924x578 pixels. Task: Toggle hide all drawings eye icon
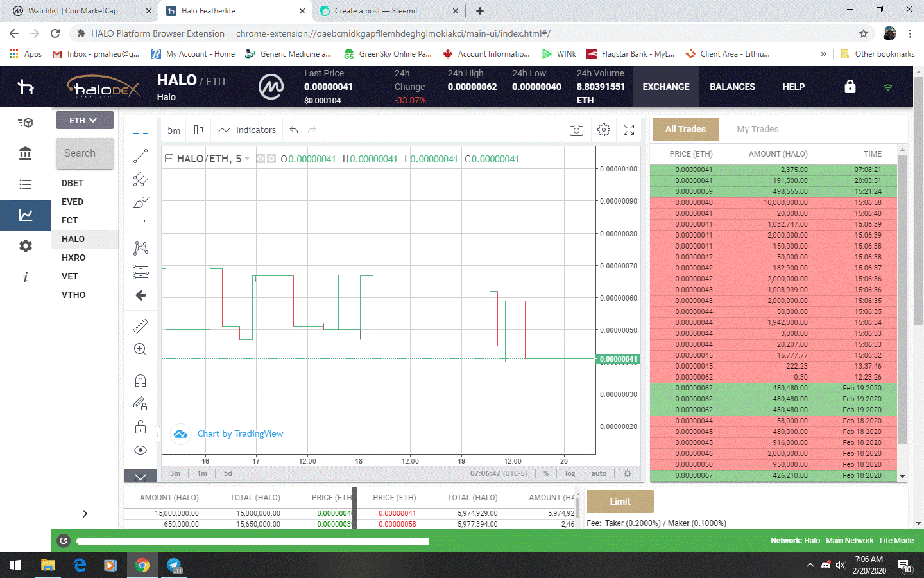141,450
